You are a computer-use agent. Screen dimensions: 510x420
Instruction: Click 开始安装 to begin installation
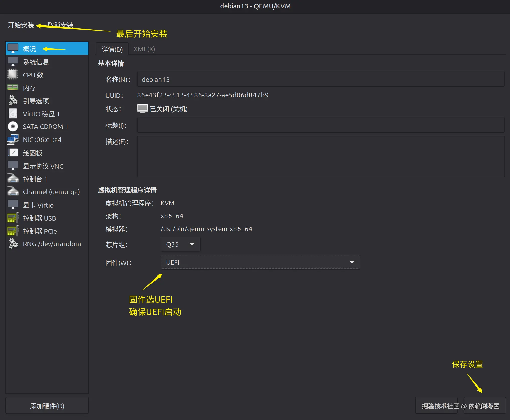[x=21, y=25]
